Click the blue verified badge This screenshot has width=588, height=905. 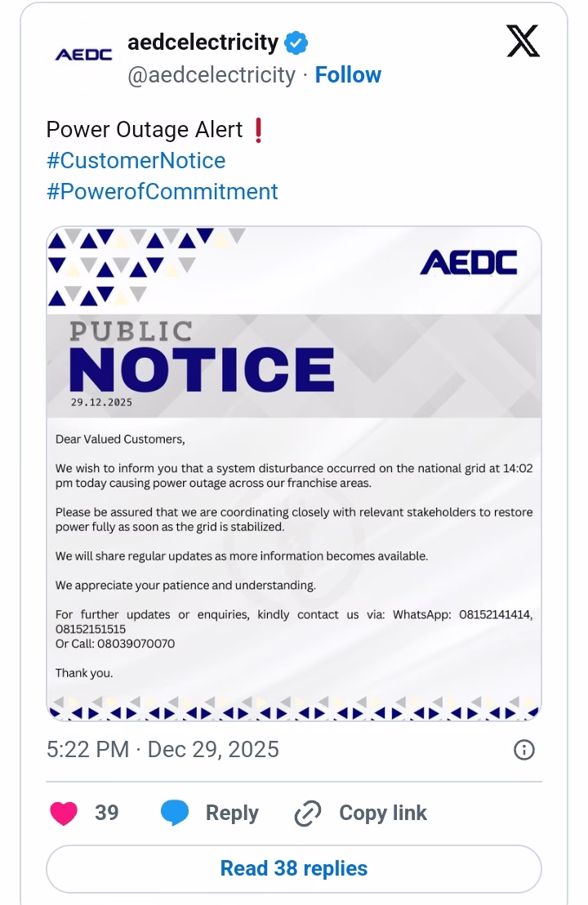(296, 42)
